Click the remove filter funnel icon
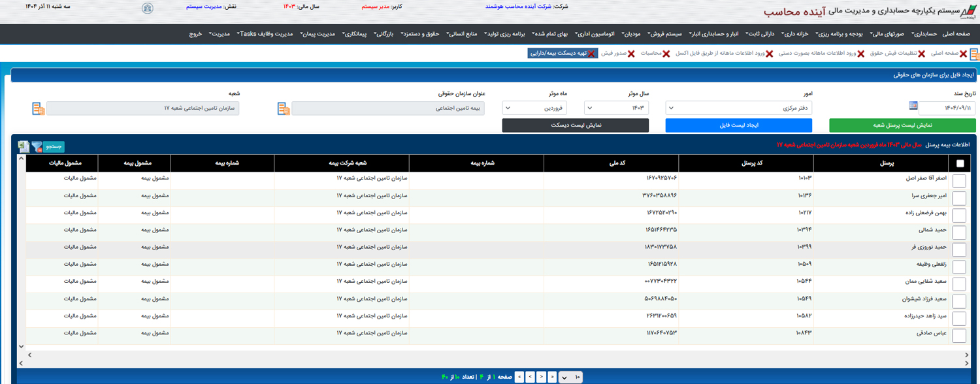Screen dimensions: 980x384 point(37,147)
